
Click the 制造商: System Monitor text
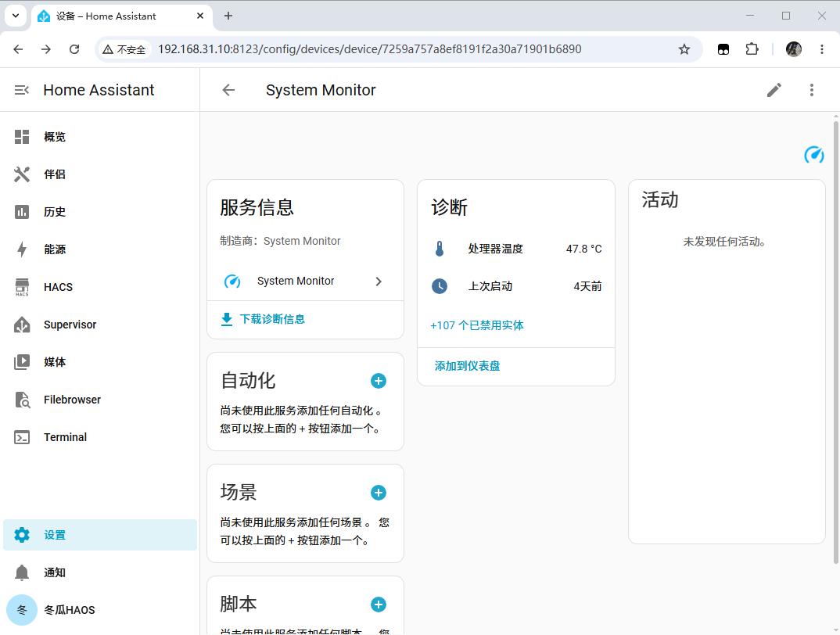tap(280, 241)
